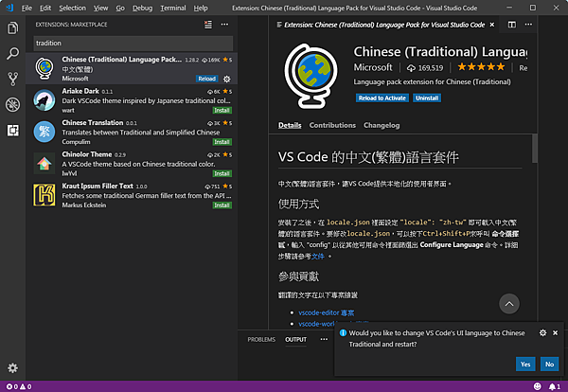
Task: Click the details pane scrollbar thumb
Action: (x=535, y=149)
